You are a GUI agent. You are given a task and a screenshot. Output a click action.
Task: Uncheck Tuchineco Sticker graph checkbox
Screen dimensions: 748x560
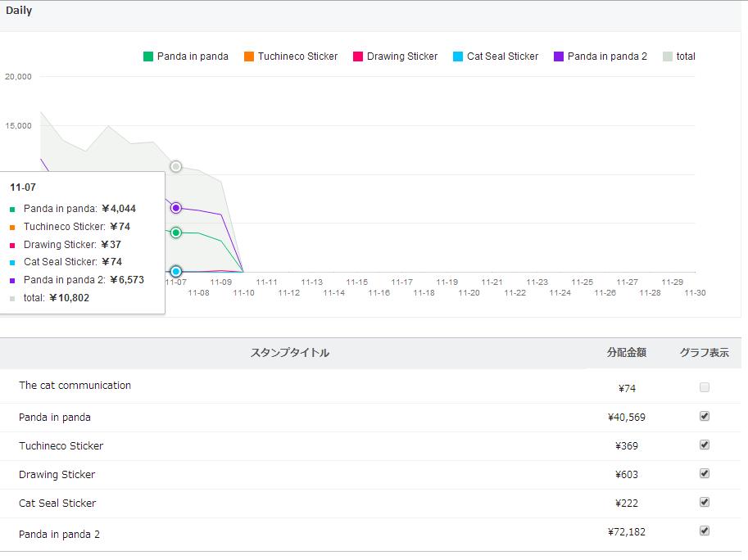pos(705,445)
